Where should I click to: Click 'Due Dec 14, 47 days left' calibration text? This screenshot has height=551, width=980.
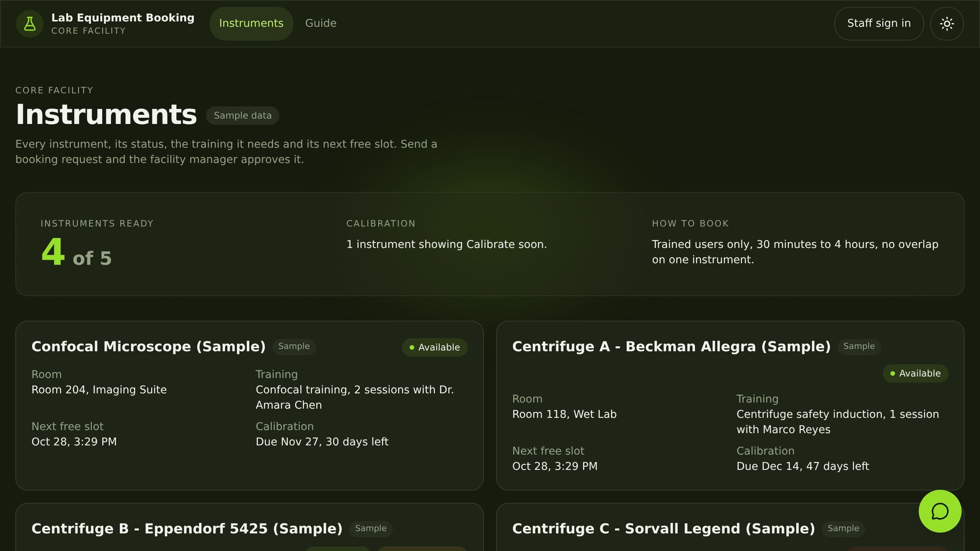(x=803, y=466)
